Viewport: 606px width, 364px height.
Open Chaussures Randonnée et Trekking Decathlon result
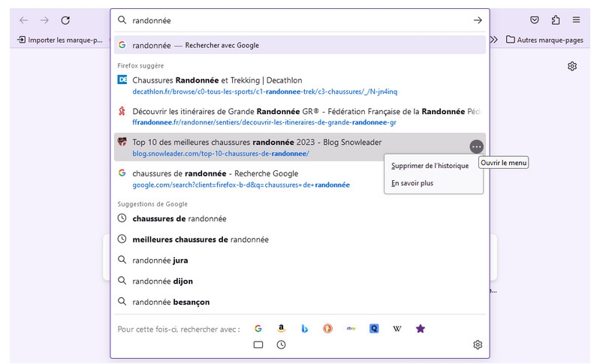click(300, 86)
